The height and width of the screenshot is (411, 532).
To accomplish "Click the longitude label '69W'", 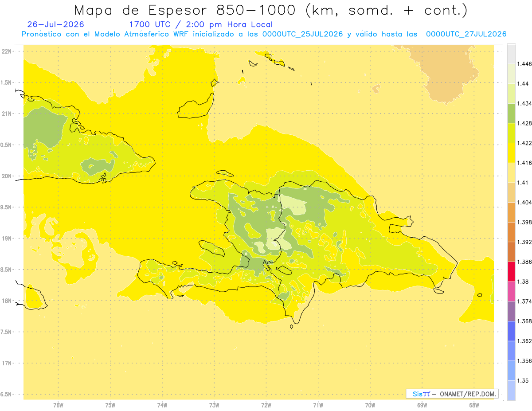I will click(422, 405).
